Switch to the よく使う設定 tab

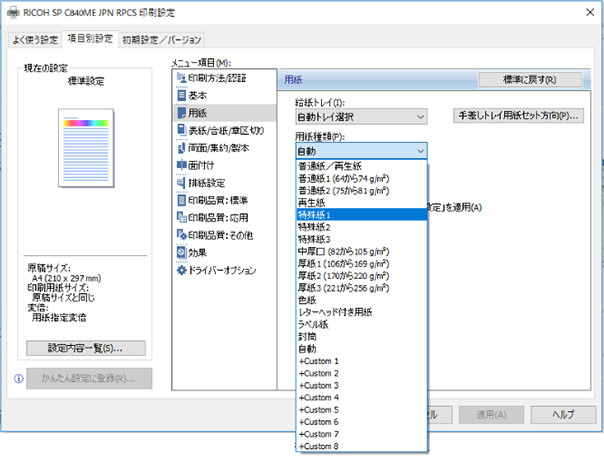click(35, 40)
